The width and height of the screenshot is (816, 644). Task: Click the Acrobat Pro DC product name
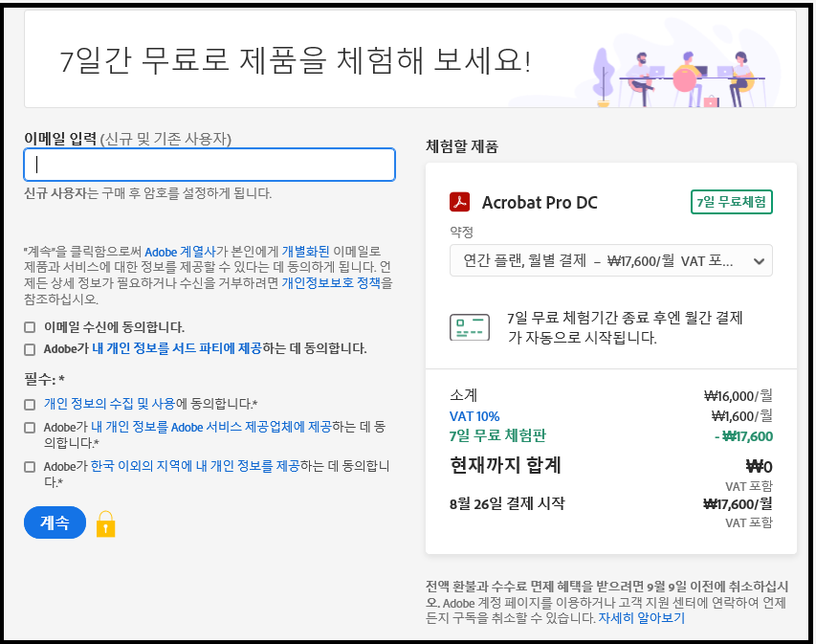coord(540,202)
